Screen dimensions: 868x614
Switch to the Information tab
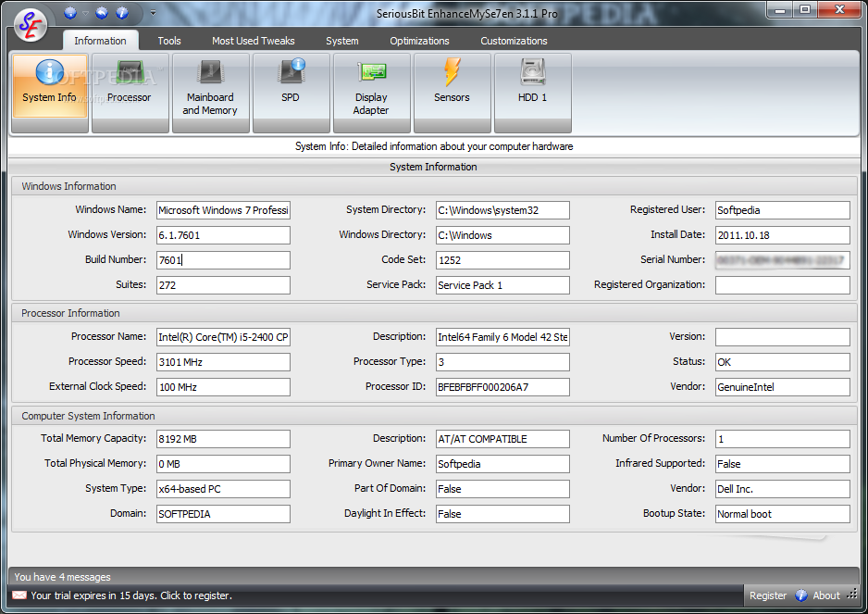100,41
